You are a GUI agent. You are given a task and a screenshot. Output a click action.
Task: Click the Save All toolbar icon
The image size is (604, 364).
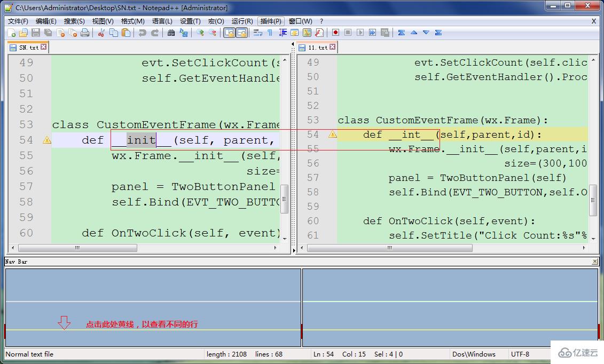(x=48, y=33)
